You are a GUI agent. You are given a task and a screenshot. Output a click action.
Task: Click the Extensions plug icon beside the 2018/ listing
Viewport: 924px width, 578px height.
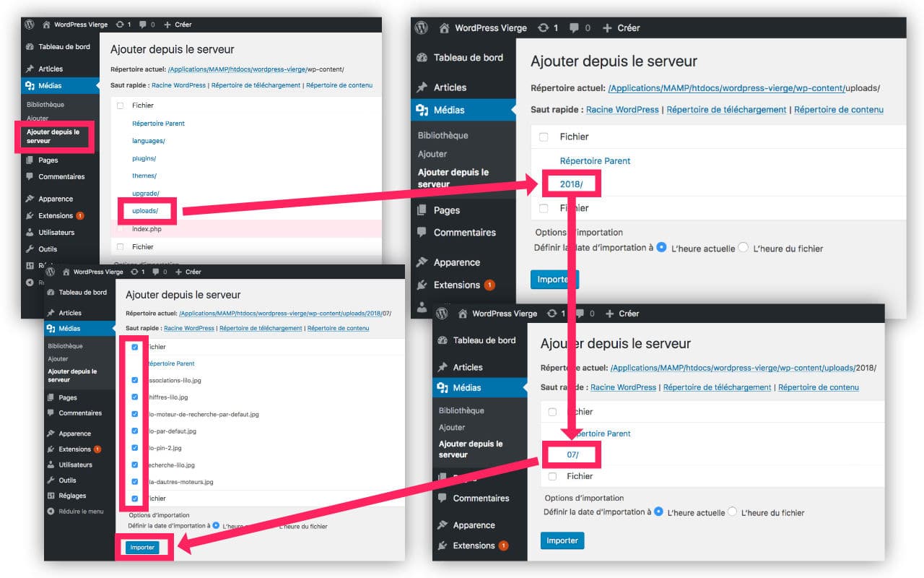[422, 285]
